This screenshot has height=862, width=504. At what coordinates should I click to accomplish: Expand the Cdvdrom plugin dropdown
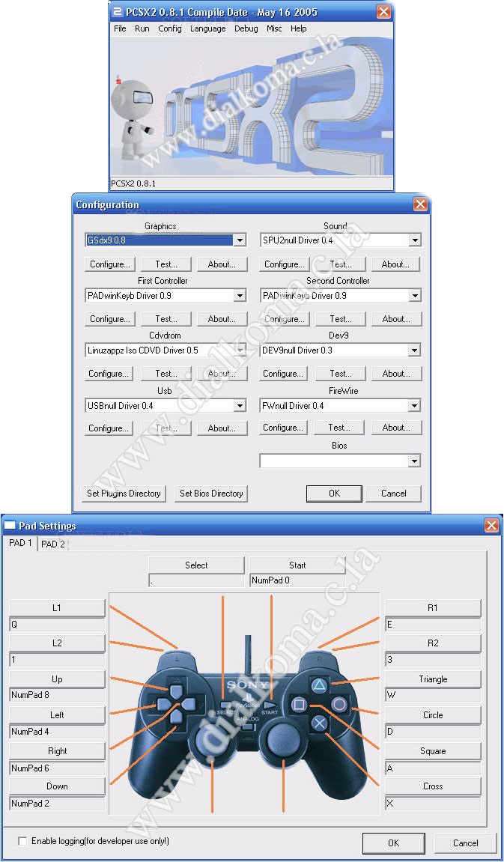click(240, 350)
